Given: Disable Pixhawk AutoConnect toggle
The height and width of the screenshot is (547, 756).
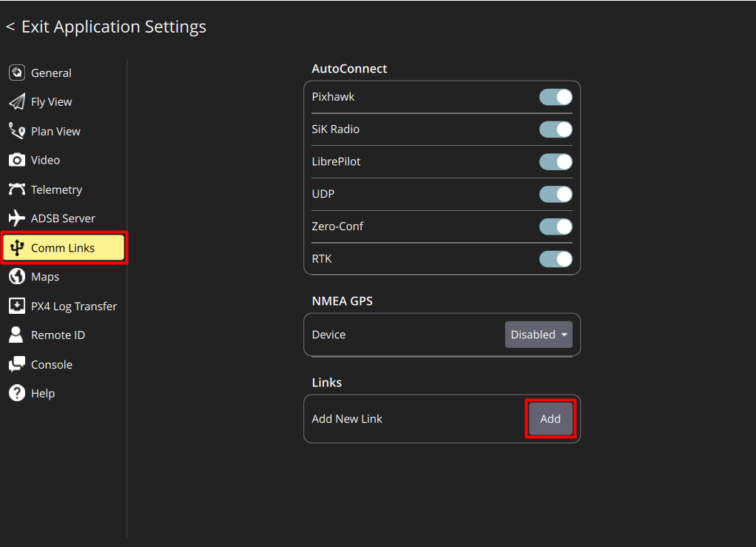Looking at the screenshot, I should [556, 97].
